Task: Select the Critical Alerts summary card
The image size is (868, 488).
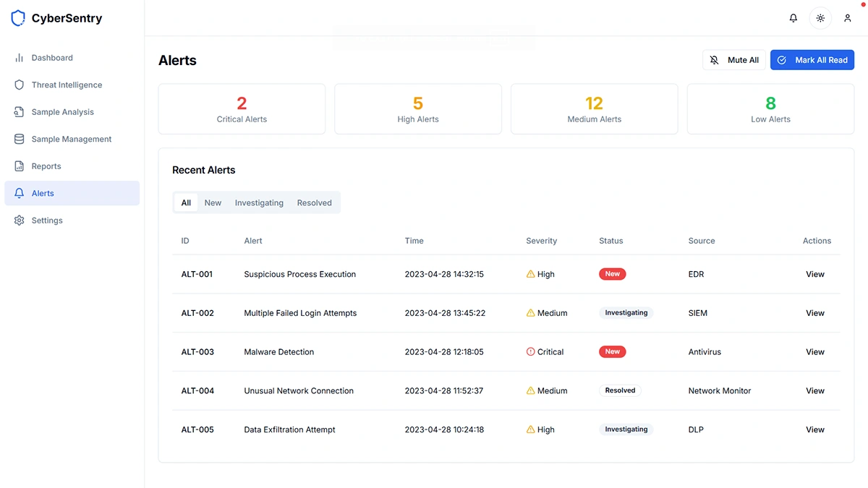Action: point(242,109)
